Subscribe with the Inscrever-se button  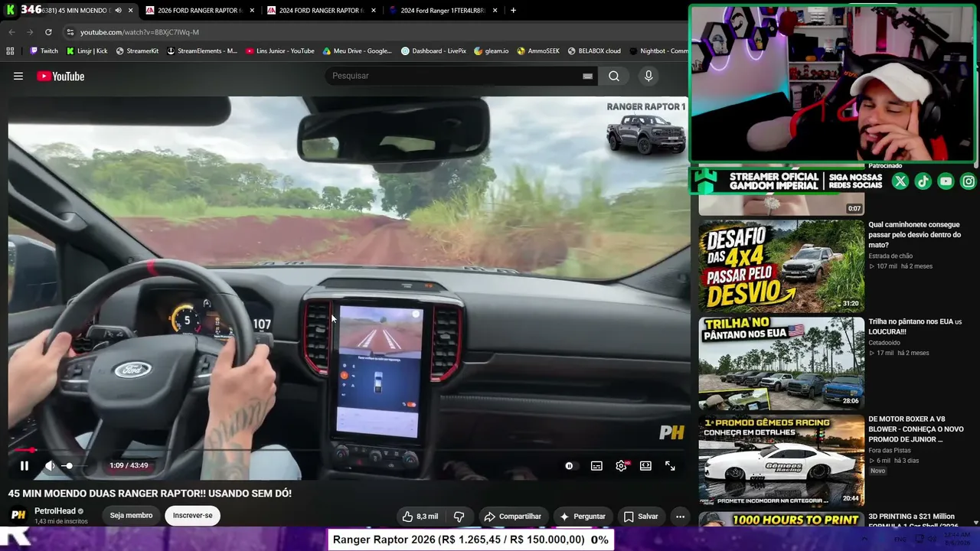coord(192,516)
